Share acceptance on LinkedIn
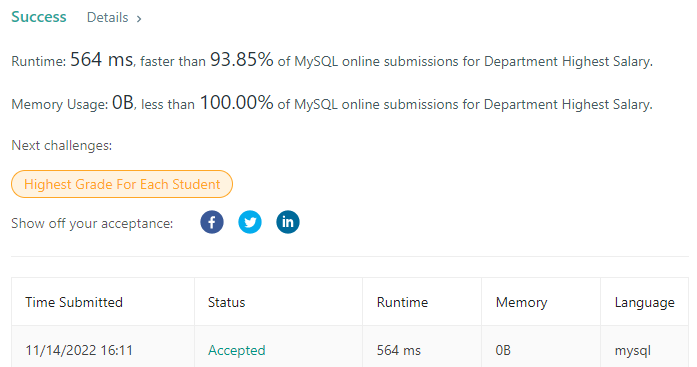Screen dimensions: 697x367 pos(288,222)
